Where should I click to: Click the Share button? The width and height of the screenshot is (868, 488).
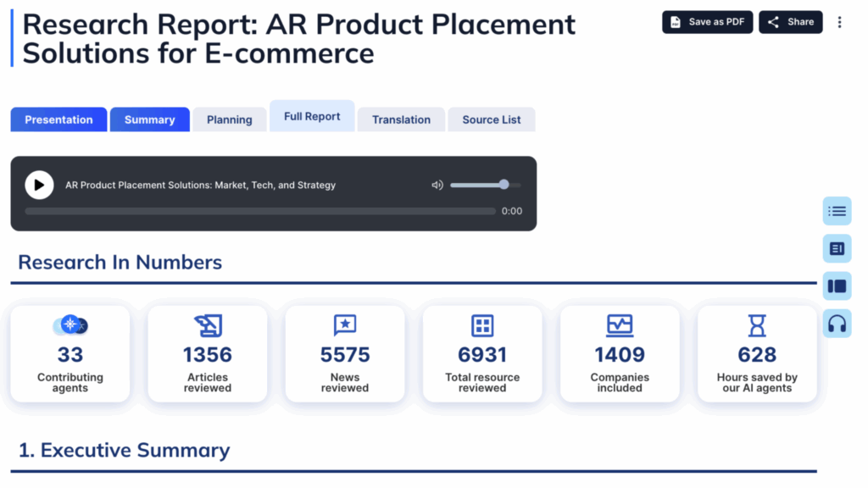[790, 22]
